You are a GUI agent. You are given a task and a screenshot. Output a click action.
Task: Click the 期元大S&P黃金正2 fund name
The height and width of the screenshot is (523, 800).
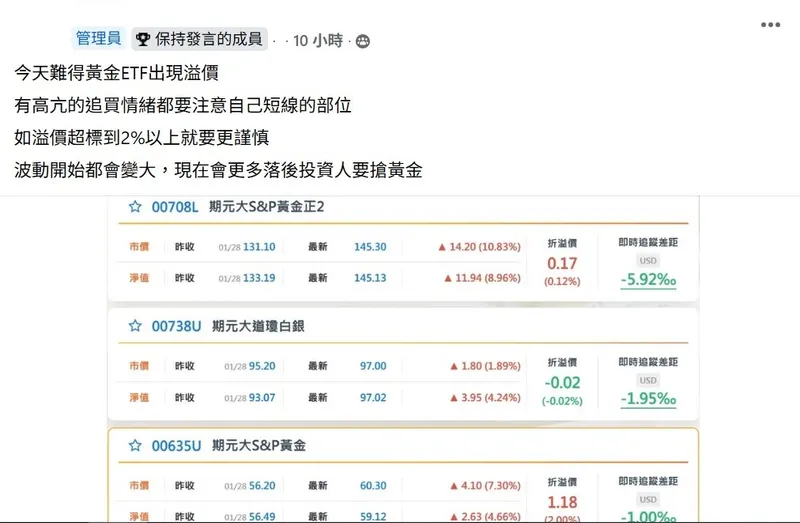tap(266, 207)
